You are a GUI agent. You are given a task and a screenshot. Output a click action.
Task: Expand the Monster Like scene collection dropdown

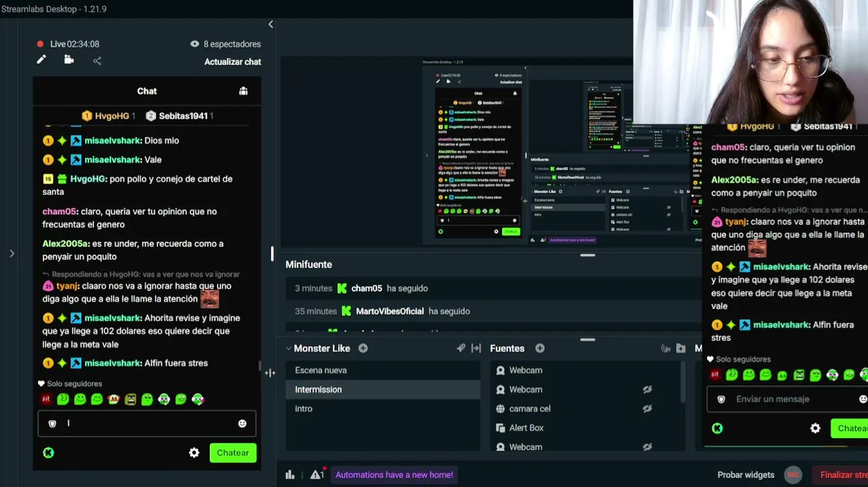click(x=289, y=348)
